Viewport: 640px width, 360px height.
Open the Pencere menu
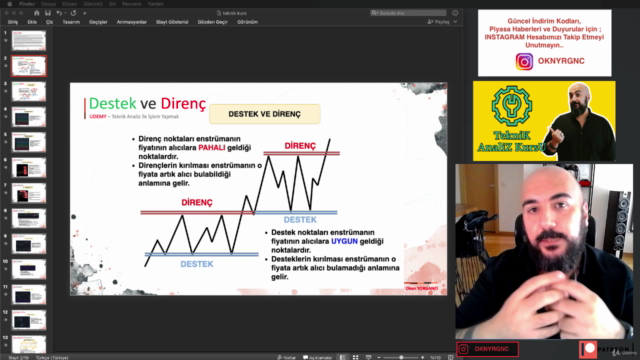click(x=131, y=4)
